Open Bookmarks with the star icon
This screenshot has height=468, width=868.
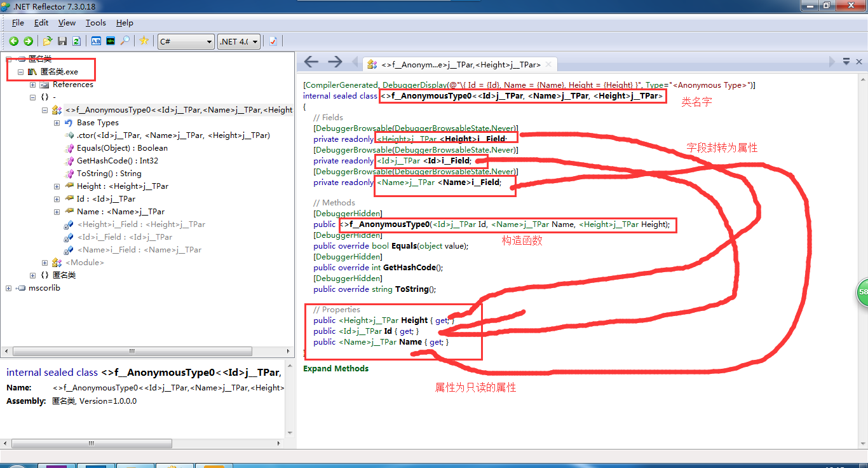pyautogui.click(x=144, y=41)
